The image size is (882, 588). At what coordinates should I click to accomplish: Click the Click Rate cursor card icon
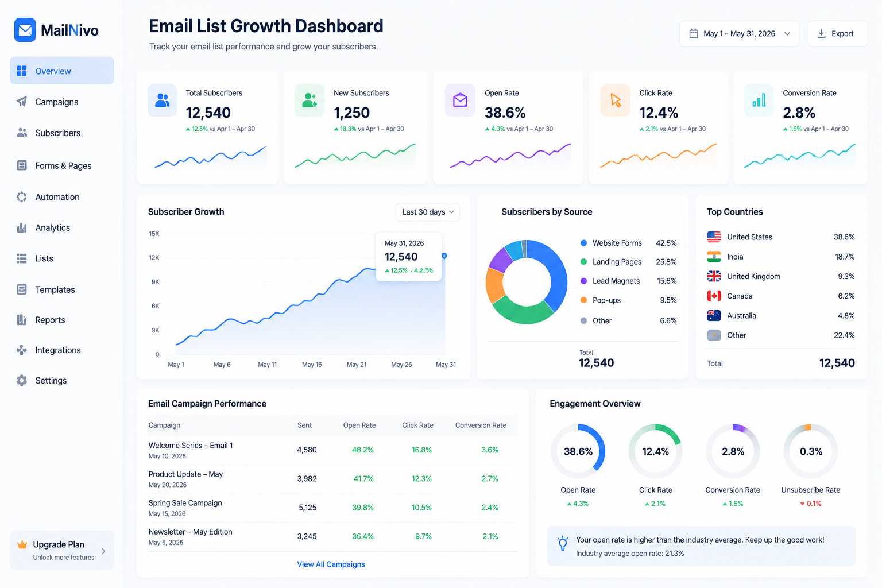click(x=616, y=100)
